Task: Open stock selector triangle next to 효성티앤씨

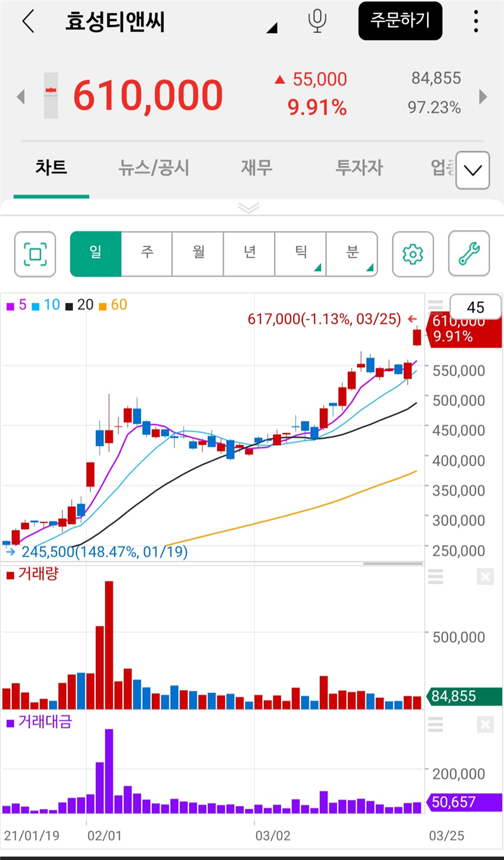Action: (x=272, y=28)
